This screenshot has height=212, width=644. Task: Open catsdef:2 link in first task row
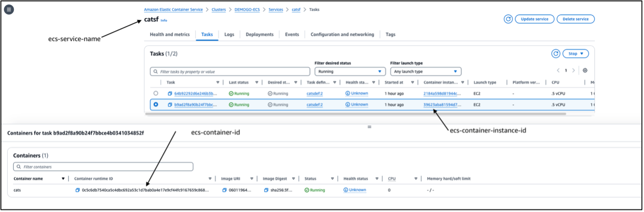tap(315, 93)
